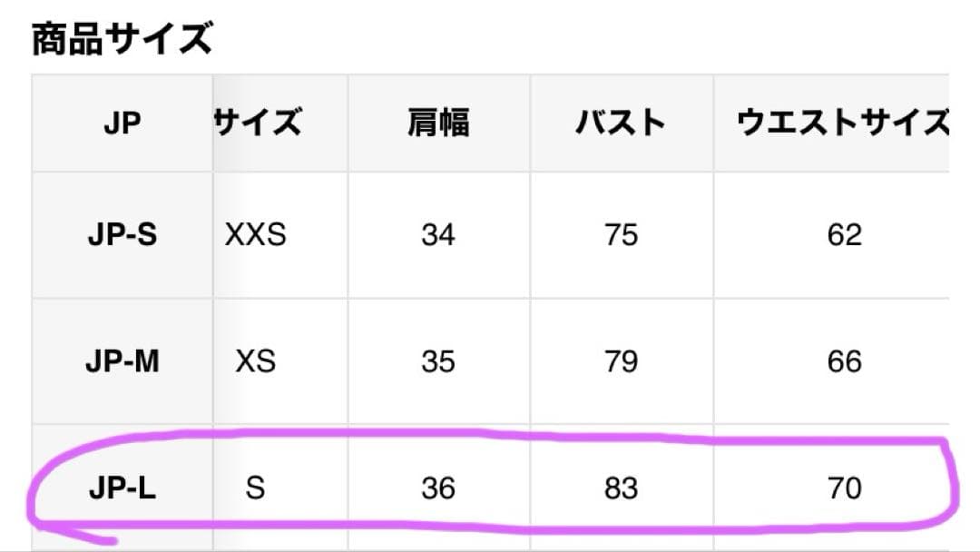The height and width of the screenshot is (552, 980).
Task: Click bust value 75
Action: (622, 235)
